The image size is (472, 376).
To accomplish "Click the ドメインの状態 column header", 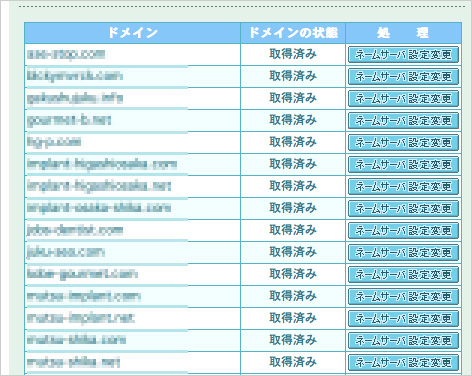I will pos(293,33).
